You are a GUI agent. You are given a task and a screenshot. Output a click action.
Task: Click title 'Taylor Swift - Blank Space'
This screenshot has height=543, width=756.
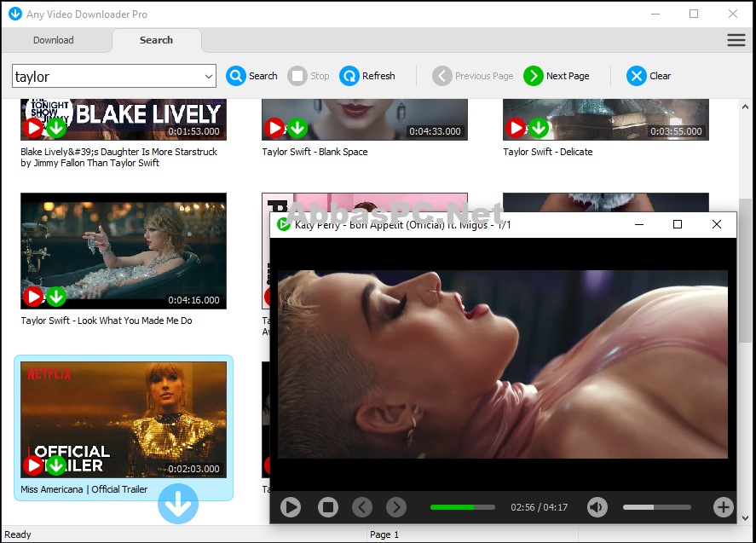coord(315,152)
